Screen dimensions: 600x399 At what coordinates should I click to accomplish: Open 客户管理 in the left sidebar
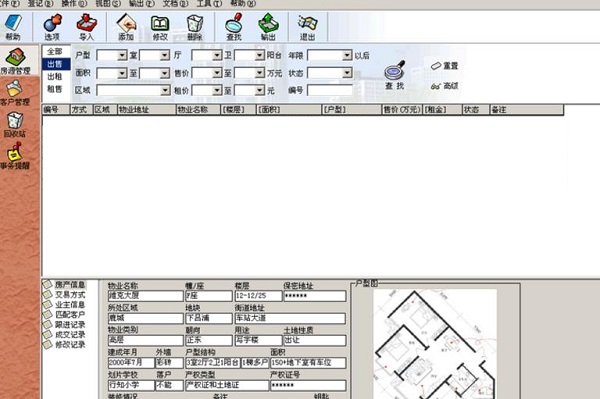(x=15, y=93)
